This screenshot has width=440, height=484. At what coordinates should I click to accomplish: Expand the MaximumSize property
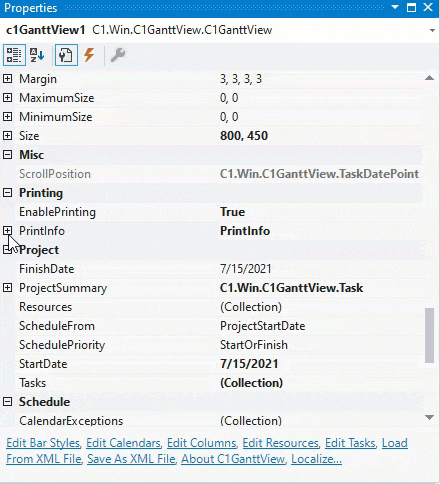pos(8,98)
